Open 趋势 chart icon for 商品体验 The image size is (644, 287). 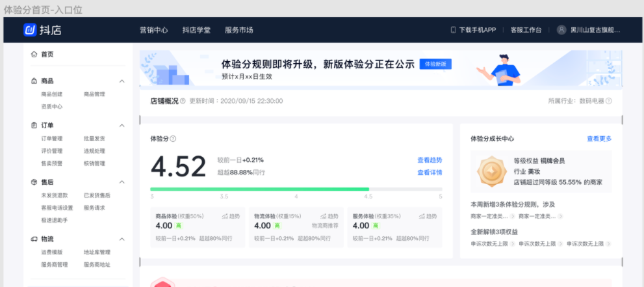(225, 216)
